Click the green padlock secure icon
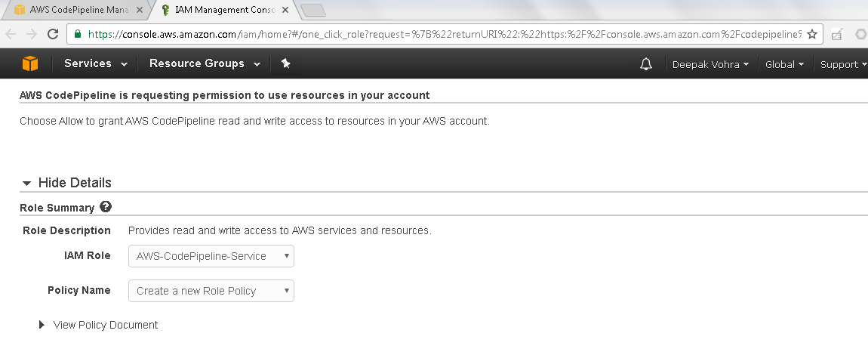This screenshot has height=352, width=868. (x=78, y=34)
